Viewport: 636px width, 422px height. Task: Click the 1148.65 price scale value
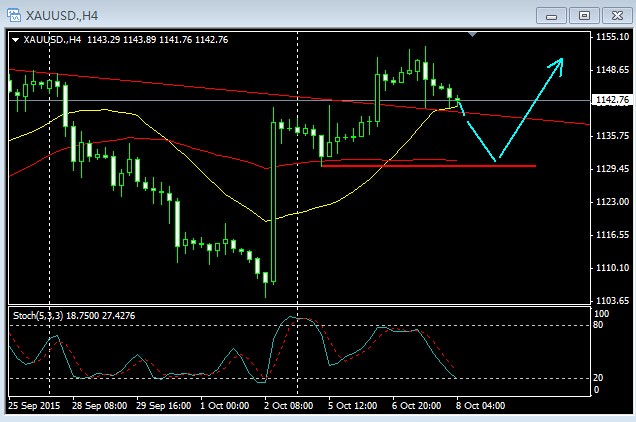click(612, 70)
